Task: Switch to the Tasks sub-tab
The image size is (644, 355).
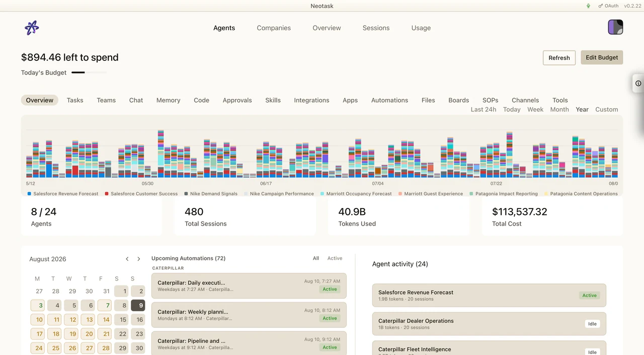Action: 75,100
